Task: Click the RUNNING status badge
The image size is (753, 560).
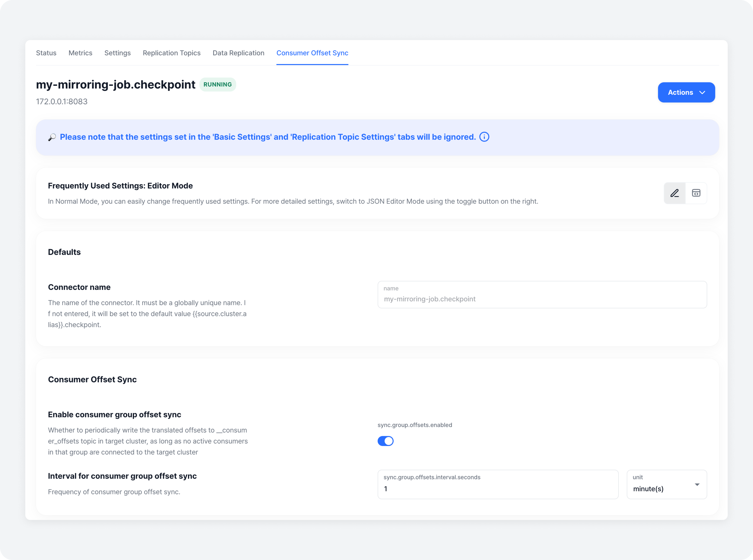Action: [218, 85]
